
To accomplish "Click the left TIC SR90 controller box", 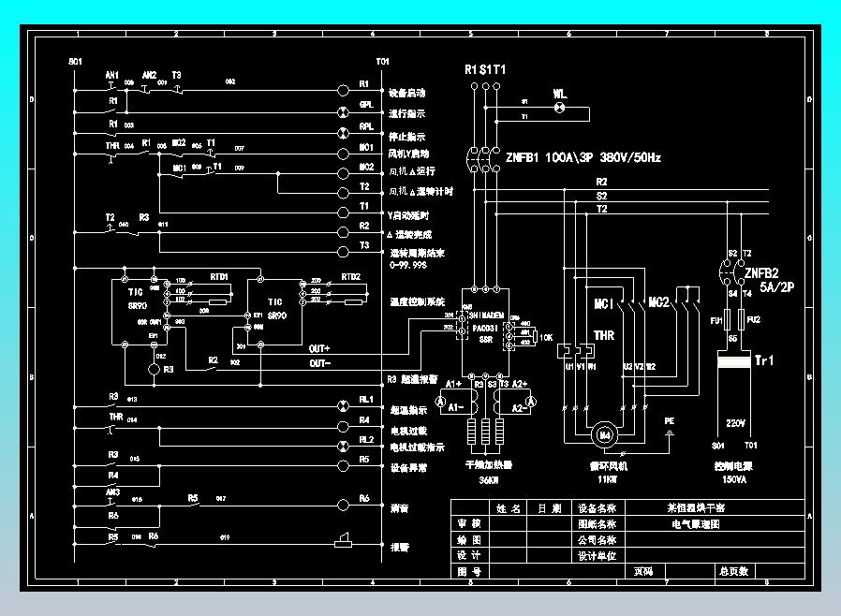I will (139, 312).
